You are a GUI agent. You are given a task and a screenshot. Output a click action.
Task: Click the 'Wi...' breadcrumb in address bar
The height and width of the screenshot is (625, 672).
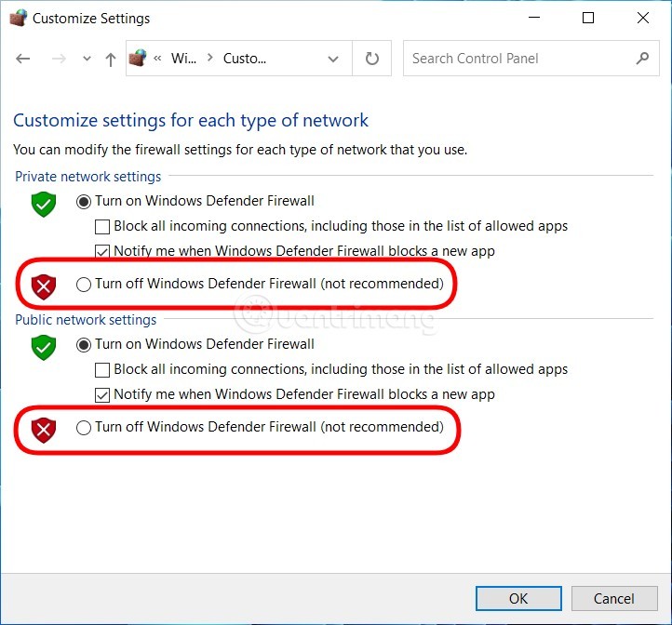coord(183,59)
